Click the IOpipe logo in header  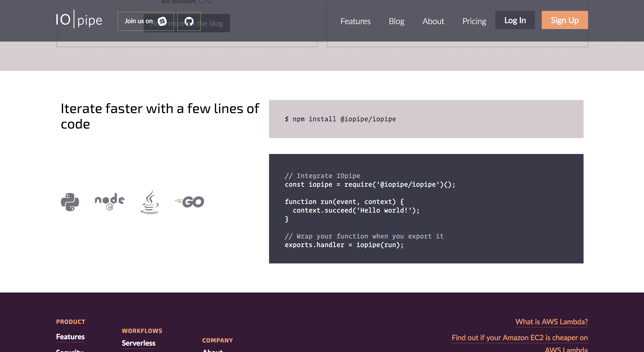[x=79, y=20]
